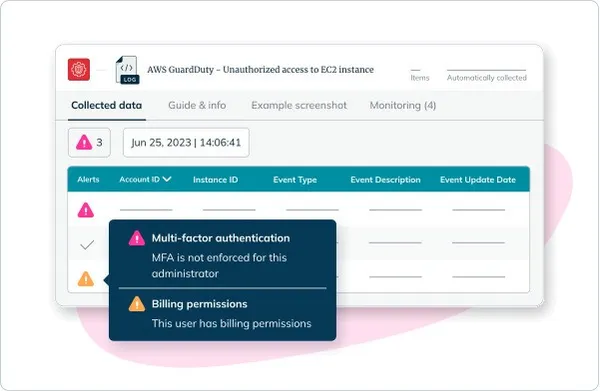Click the Multi-factor authentication tooltip heading
600x391 pixels.
[x=221, y=238]
